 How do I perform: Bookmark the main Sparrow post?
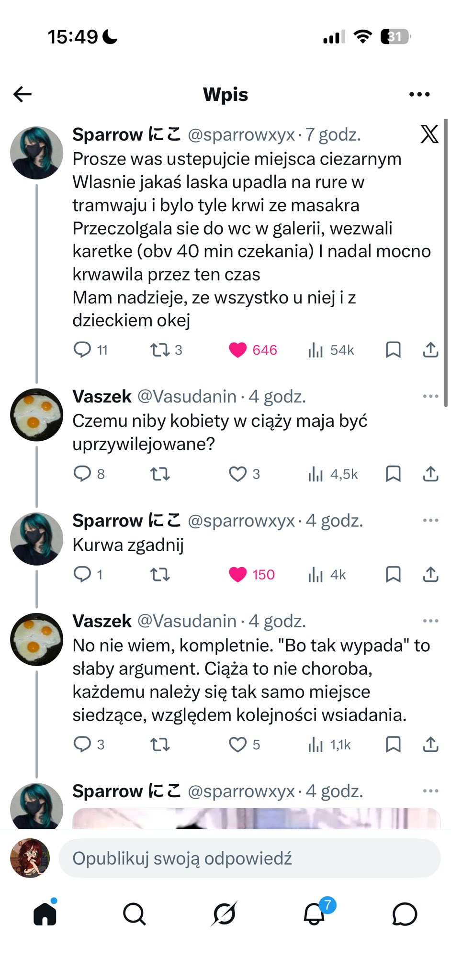(393, 350)
